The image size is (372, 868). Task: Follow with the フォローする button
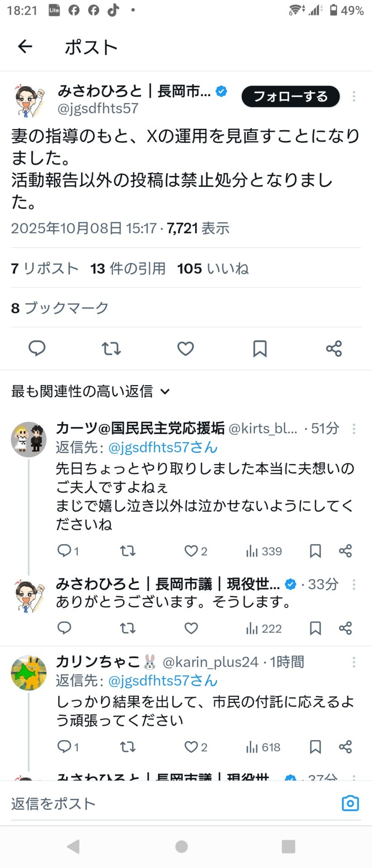point(291,96)
